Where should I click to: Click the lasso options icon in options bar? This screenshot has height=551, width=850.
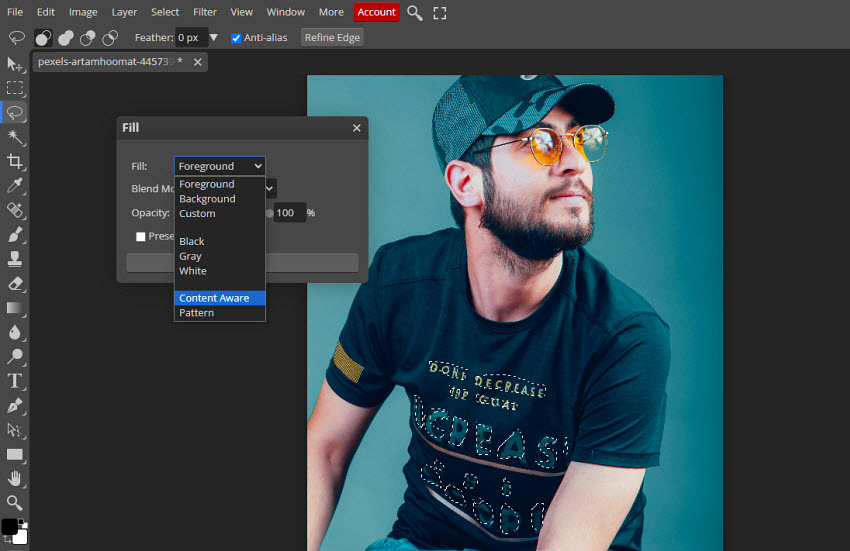coord(17,37)
